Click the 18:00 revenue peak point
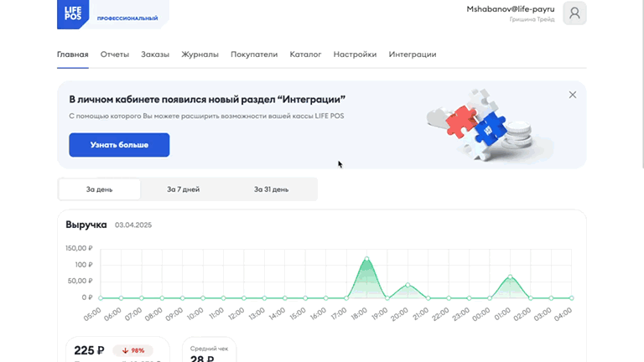 pyautogui.click(x=366, y=259)
